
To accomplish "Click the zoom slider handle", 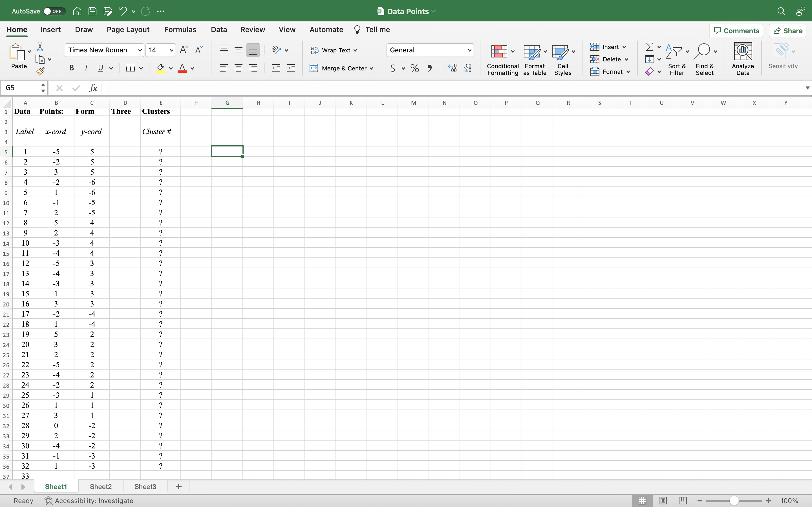I will click(734, 501).
